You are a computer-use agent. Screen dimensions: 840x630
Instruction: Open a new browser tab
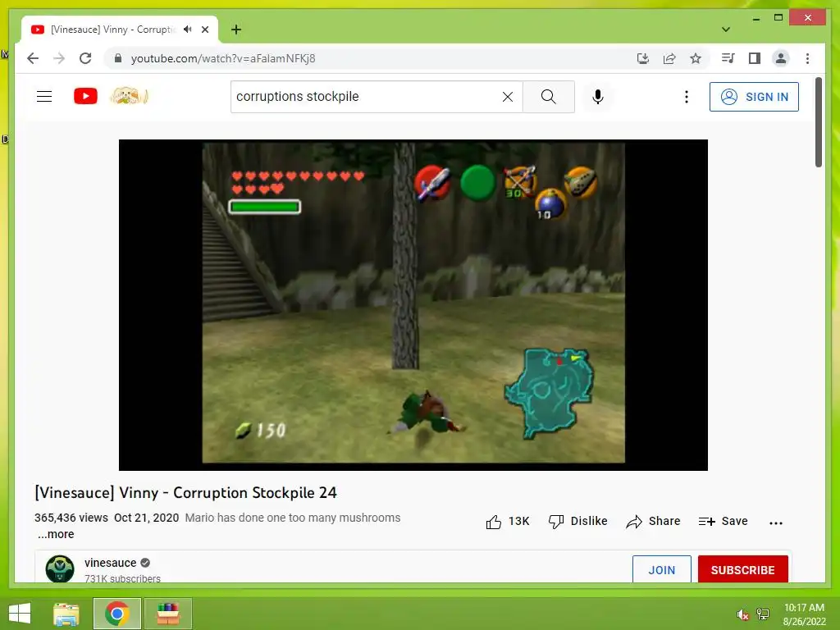point(236,30)
